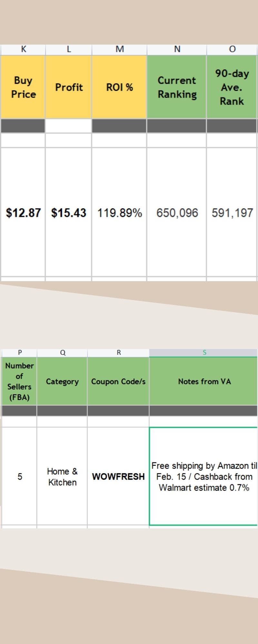Screen dimensions: 258x644
Task: Select column O header
Action: click(x=232, y=49)
